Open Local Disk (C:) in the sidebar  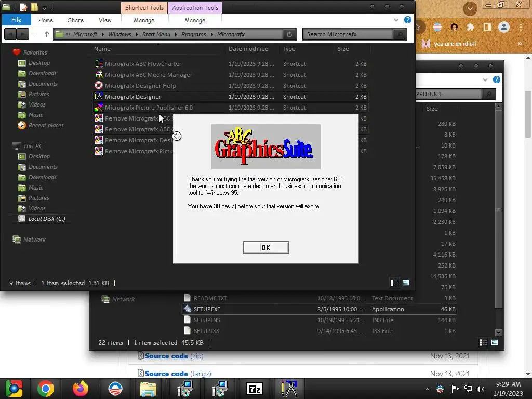point(47,219)
